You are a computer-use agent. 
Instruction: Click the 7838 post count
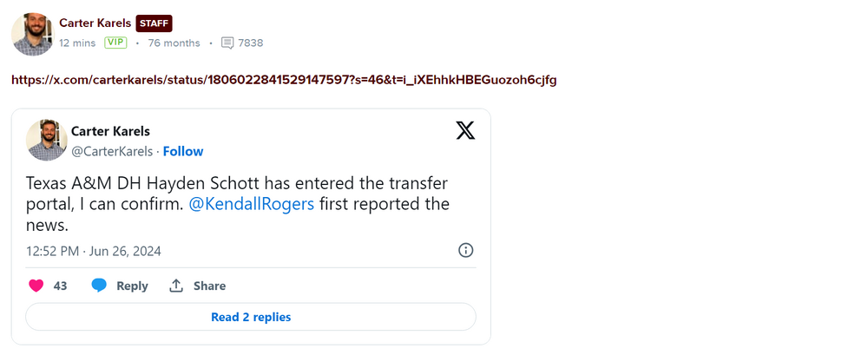tap(250, 43)
